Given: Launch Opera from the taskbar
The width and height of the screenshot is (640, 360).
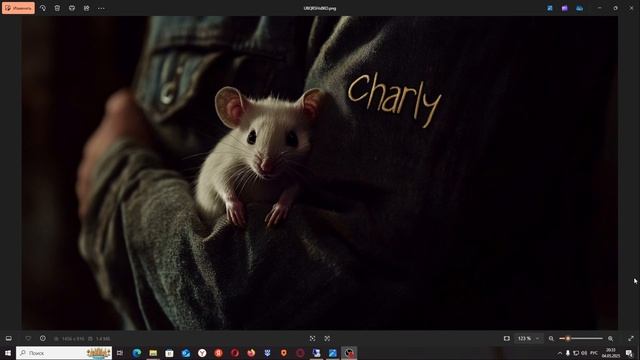Looking at the screenshot, I should (x=235, y=353).
